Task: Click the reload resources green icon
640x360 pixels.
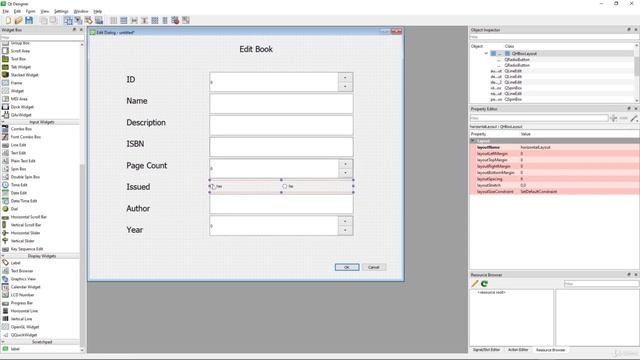Action: tap(484, 284)
